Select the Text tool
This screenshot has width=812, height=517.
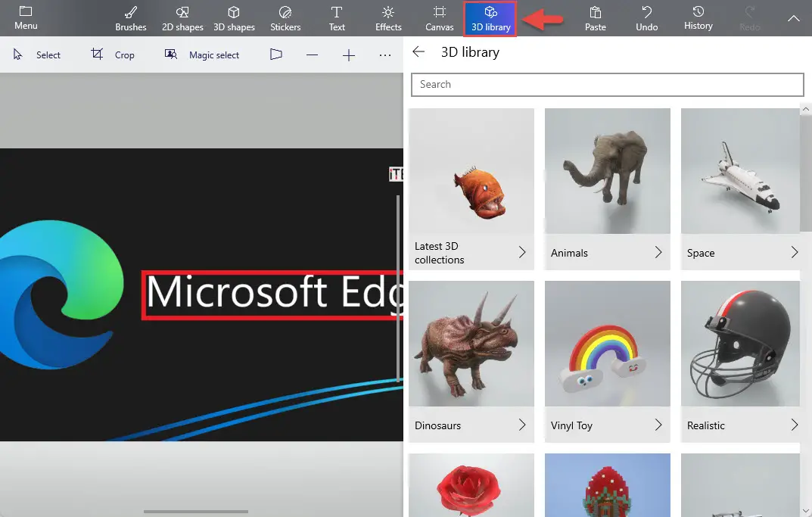[x=337, y=18]
